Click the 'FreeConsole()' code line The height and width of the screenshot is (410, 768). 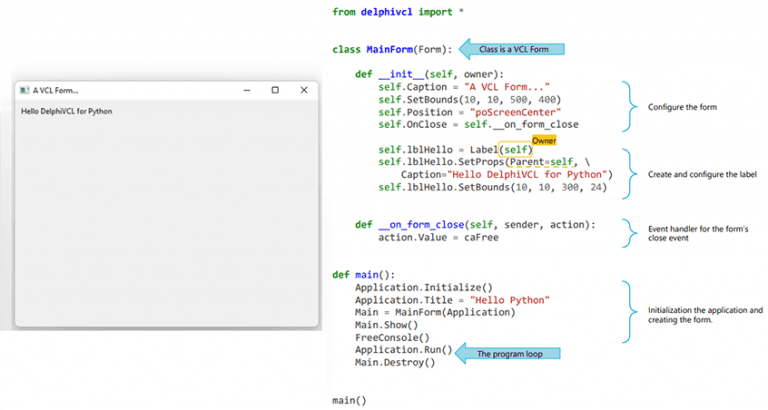tap(392, 338)
